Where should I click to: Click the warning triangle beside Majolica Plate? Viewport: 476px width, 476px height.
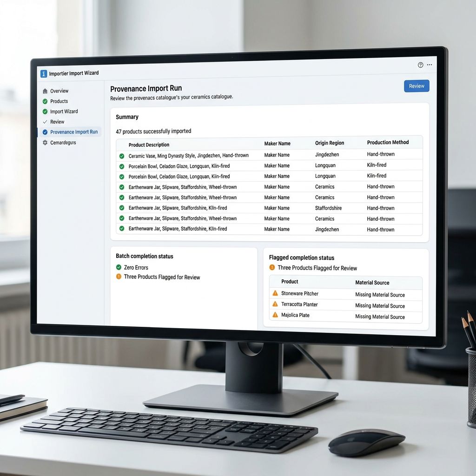tap(275, 315)
